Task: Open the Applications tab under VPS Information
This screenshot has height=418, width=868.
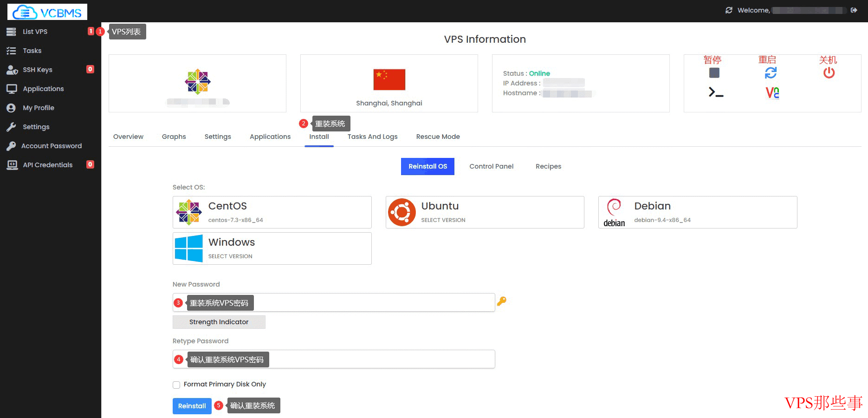Action: point(270,137)
